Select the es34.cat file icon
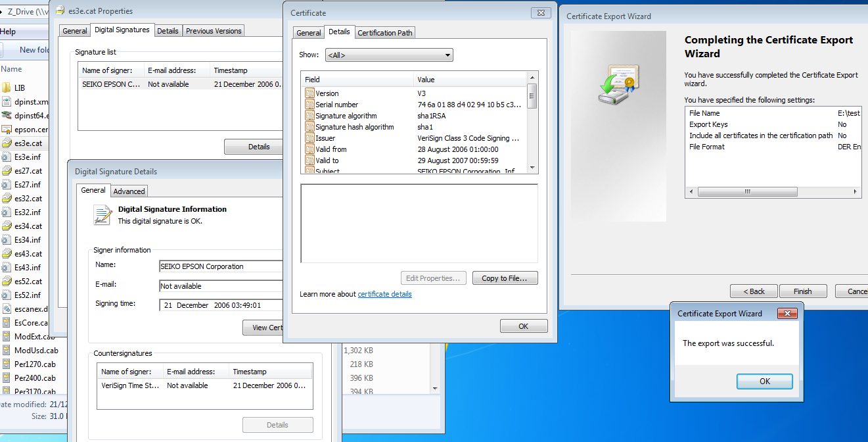 tap(7, 226)
